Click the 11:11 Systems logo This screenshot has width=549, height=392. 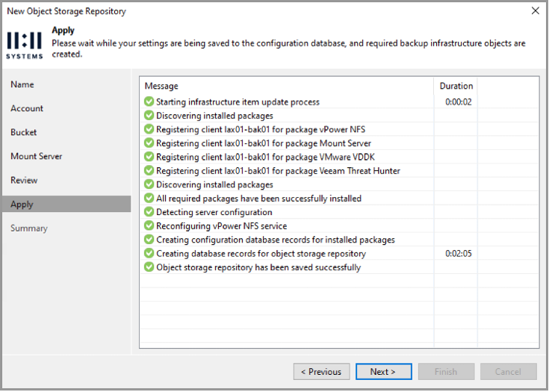click(25, 45)
